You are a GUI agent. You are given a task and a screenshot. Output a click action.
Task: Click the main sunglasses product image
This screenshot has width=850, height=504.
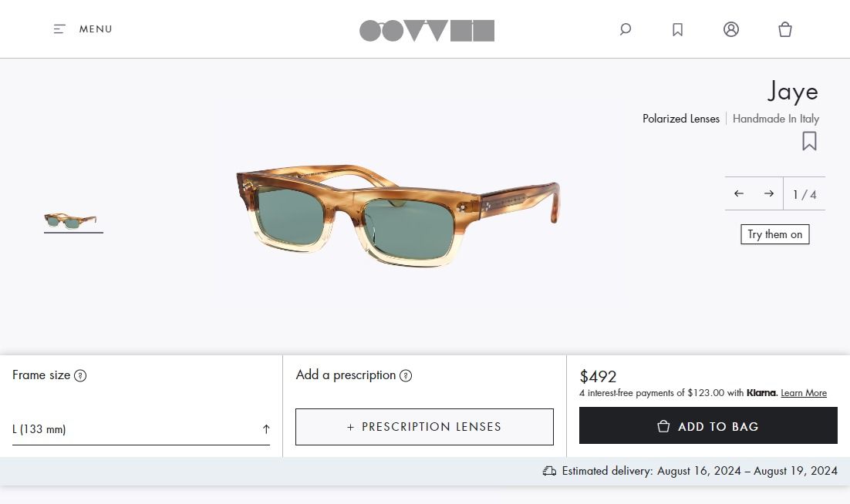tap(397, 213)
